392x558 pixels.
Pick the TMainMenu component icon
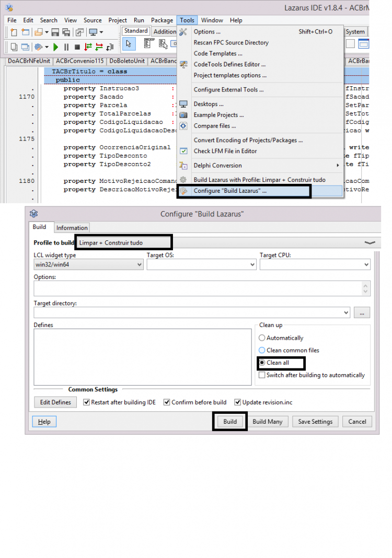[149, 44]
